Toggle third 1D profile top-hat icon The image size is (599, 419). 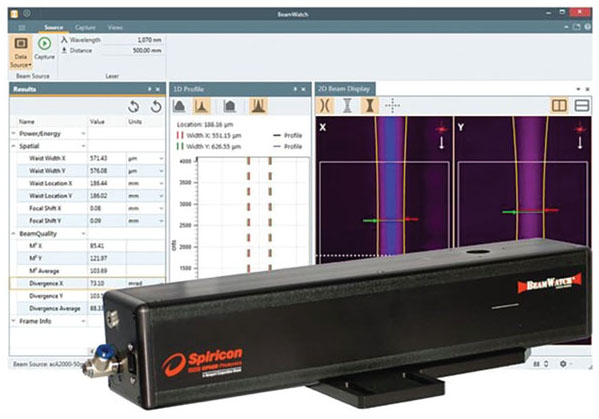click(230, 106)
